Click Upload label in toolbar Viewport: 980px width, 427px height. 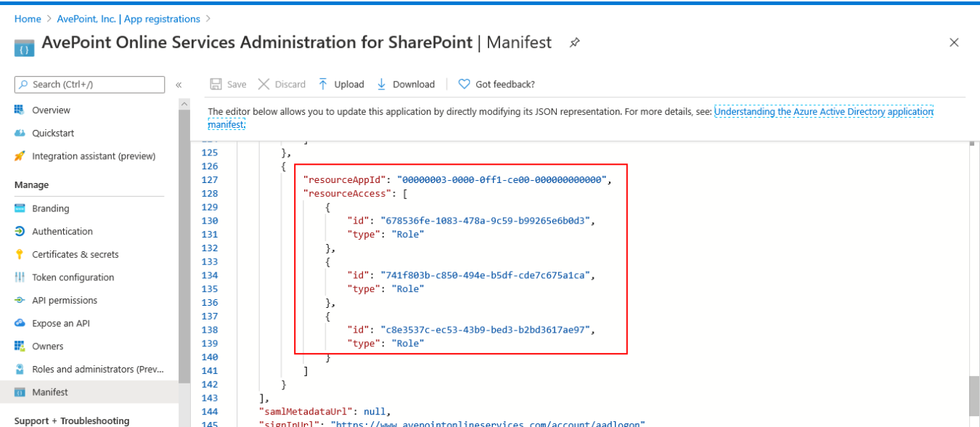[x=349, y=84]
